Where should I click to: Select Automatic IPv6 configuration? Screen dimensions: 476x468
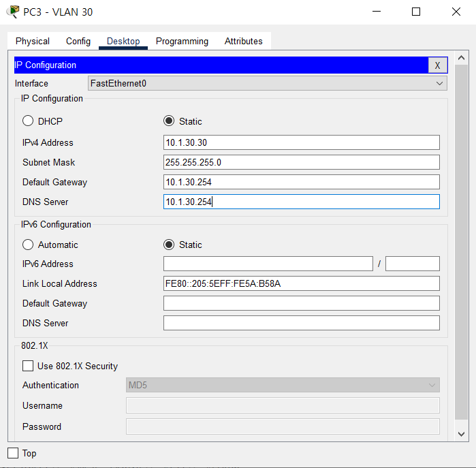[x=28, y=245]
